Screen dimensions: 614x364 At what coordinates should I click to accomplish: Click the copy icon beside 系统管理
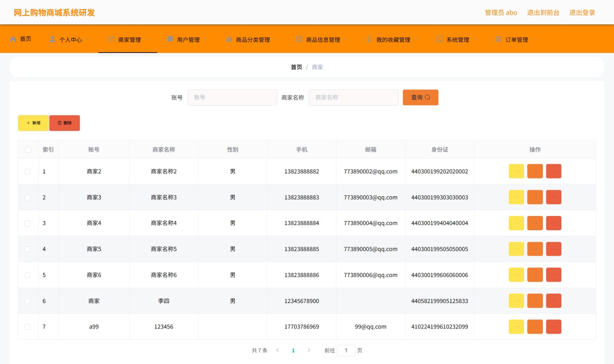[440, 39]
